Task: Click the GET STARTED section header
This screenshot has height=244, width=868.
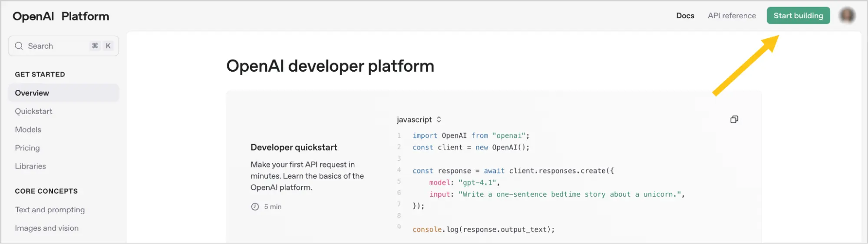Action: [40, 74]
